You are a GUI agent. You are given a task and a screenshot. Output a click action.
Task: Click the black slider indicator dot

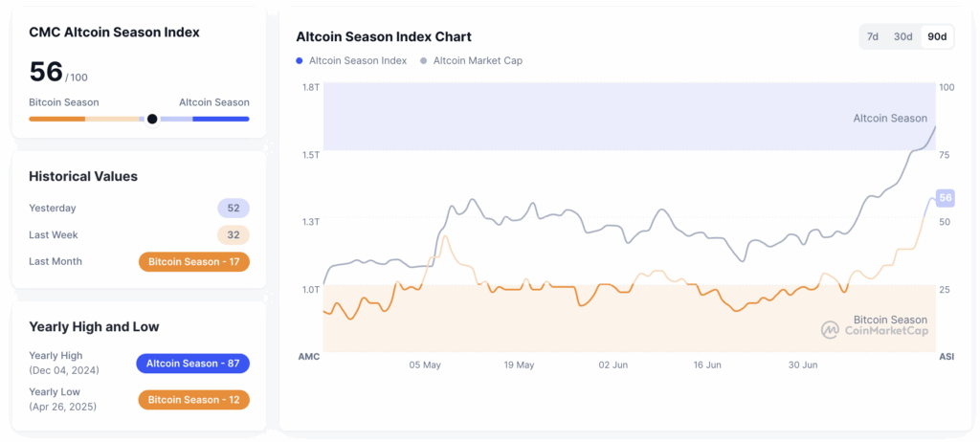152,119
